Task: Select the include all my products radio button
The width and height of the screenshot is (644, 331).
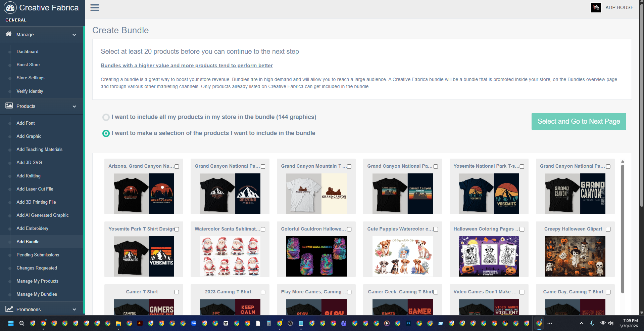Action: pyautogui.click(x=106, y=117)
